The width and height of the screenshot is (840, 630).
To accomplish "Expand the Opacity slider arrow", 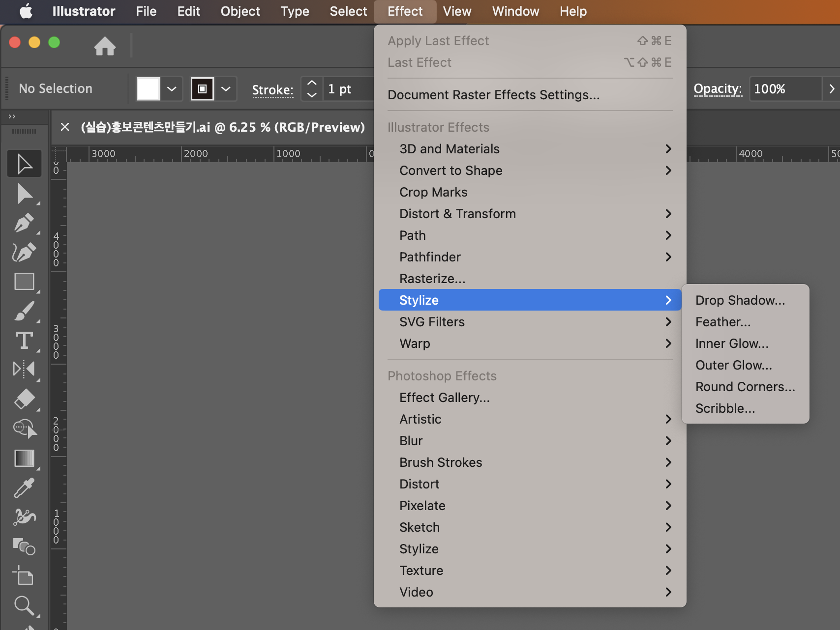I will (x=832, y=89).
